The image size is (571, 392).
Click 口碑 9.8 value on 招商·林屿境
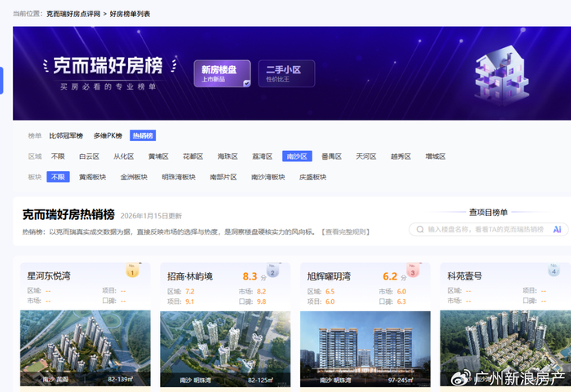click(x=262, y=302)
